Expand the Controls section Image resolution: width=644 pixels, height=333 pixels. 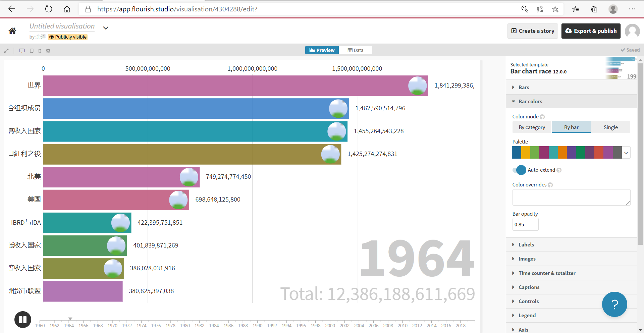tap(571, 301)
